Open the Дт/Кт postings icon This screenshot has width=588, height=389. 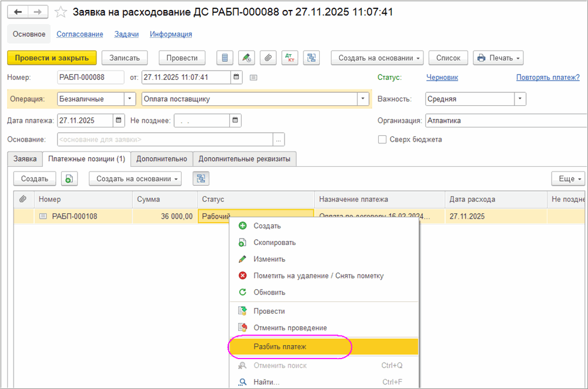coord(289,58)
